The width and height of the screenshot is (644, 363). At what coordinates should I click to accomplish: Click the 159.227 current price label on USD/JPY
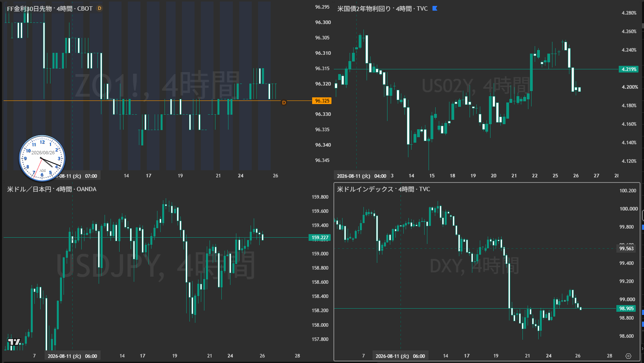point(320,238)
